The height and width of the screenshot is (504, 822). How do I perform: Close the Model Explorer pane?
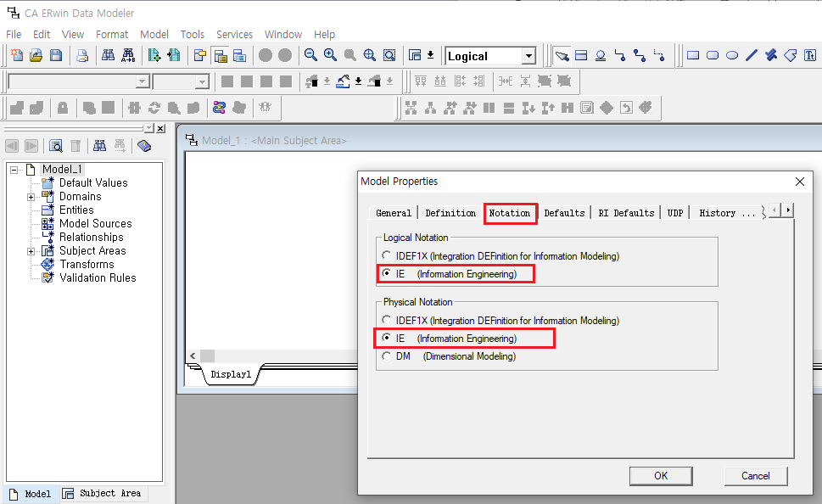tap(161, 128)
